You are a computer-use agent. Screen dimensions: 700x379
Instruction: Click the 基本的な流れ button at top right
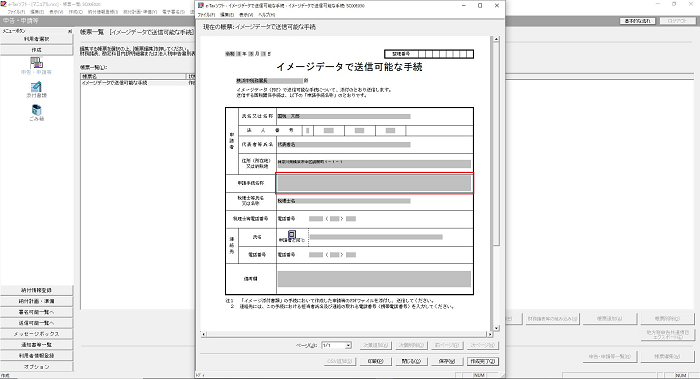point(638,21)
